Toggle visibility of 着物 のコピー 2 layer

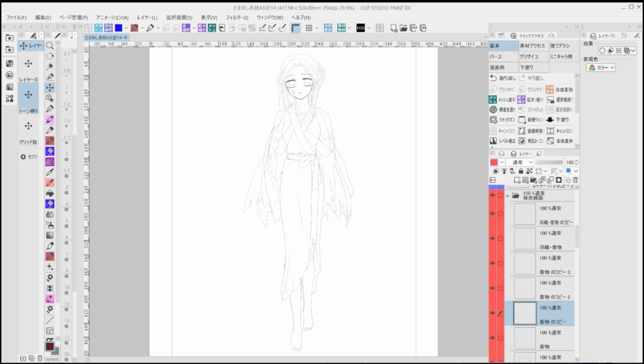(x=493, y=288)
